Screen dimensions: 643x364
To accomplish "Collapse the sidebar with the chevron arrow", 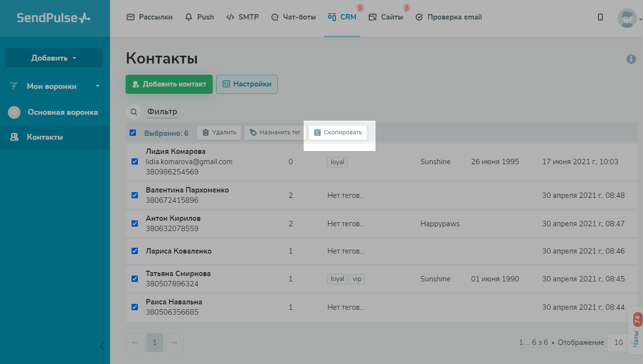I will 102,346.
